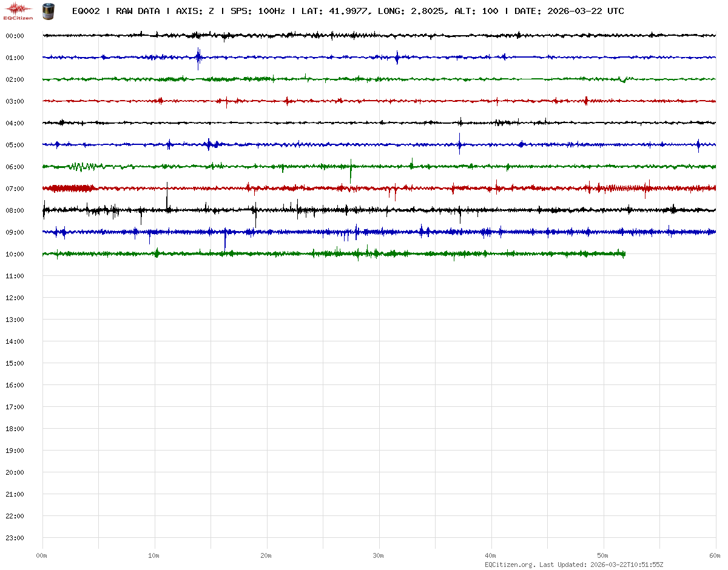Select the 15:00 hour row label
Image resolution: width=728 pixels, height=570 pixels.
(x=15, y=363)
